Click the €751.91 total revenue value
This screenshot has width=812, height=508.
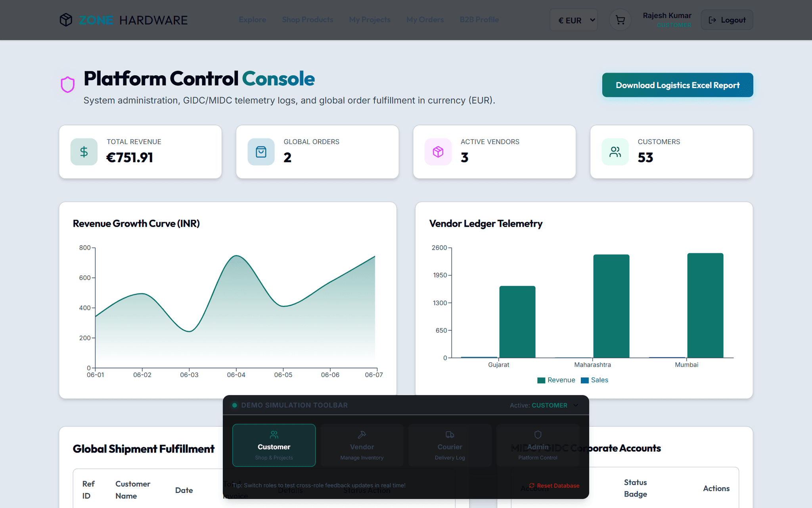coord(130,158)
